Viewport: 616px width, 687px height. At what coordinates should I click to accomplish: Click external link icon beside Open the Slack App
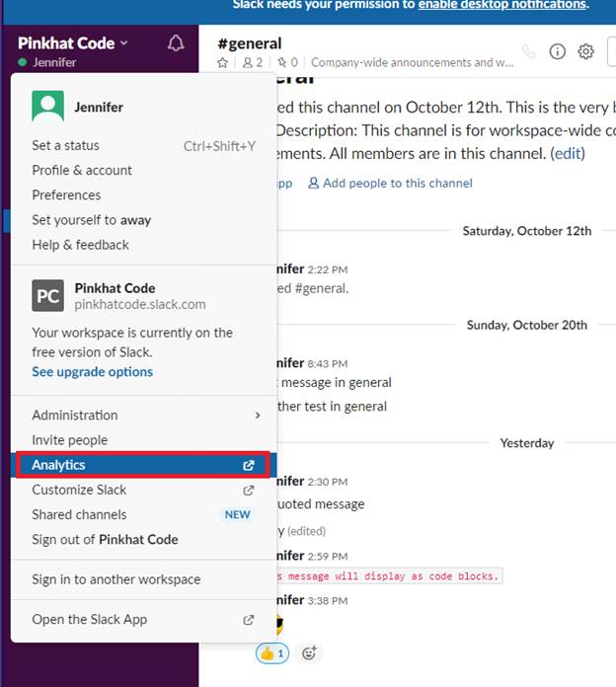click(249, 620)
